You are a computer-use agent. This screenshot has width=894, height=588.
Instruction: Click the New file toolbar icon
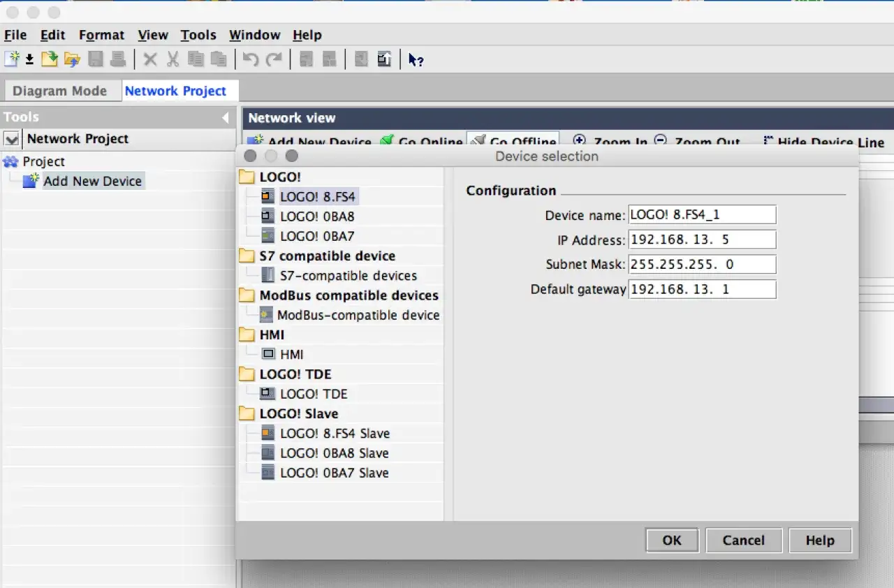tap(12, 59)
